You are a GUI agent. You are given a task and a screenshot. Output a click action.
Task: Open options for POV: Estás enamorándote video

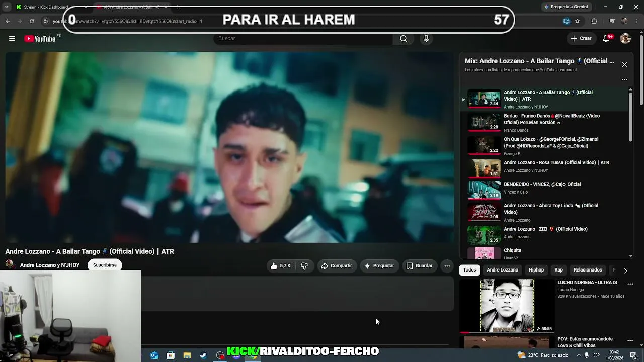click(630, 340)
